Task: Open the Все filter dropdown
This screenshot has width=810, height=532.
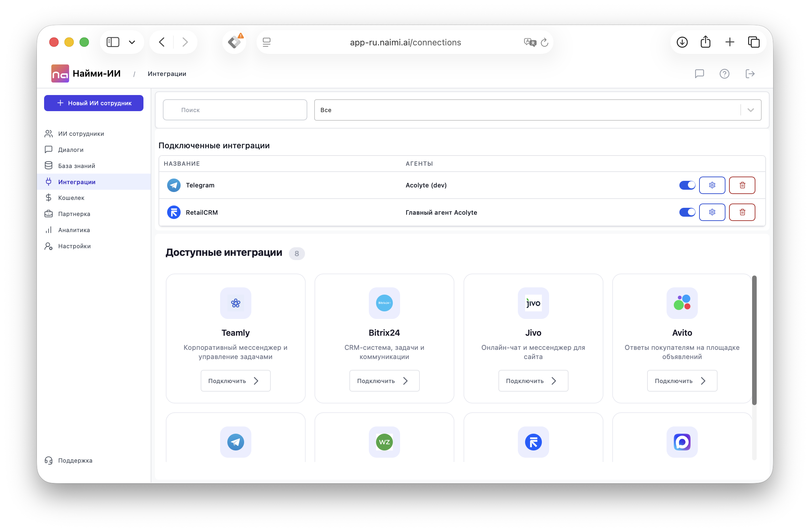Action: [537, 110]
